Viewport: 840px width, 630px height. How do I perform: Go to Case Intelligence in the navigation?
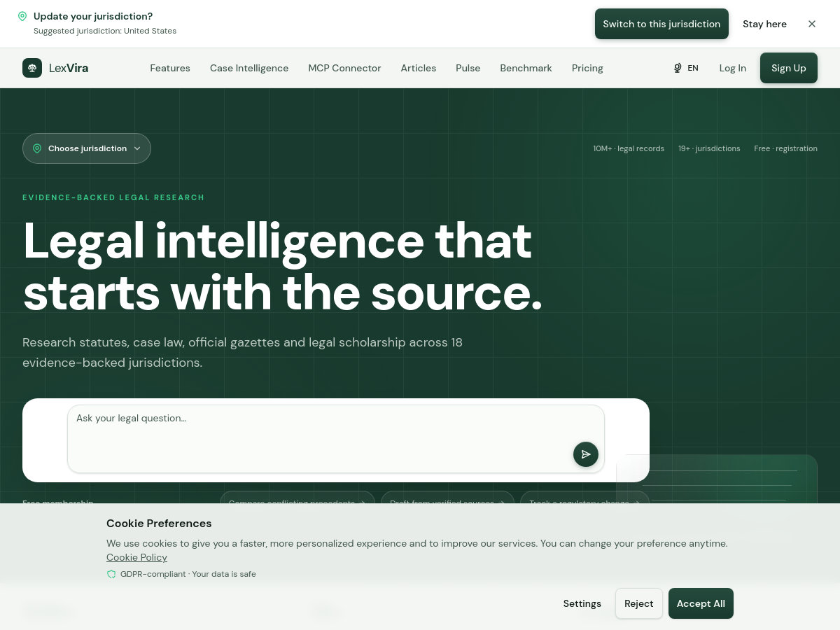(249, 68)
